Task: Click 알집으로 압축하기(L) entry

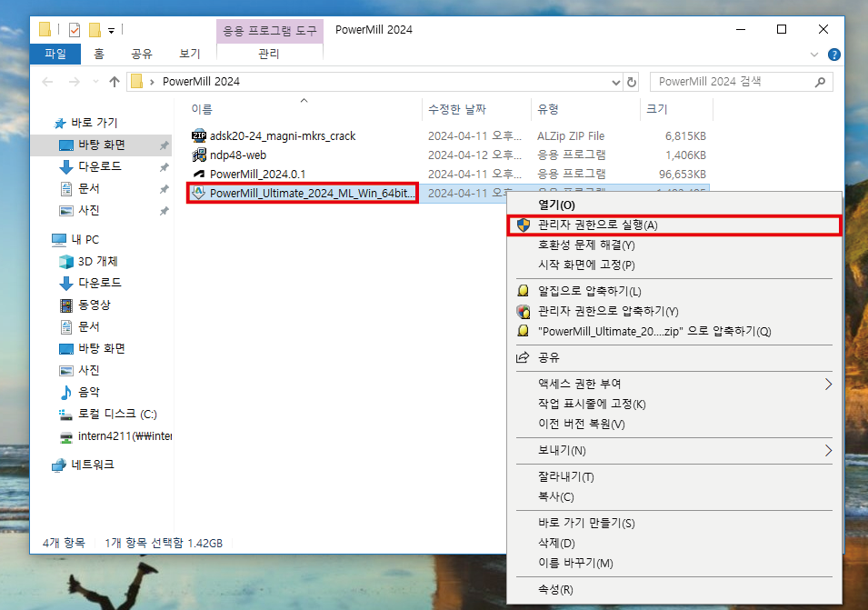Action: [674, 291]
